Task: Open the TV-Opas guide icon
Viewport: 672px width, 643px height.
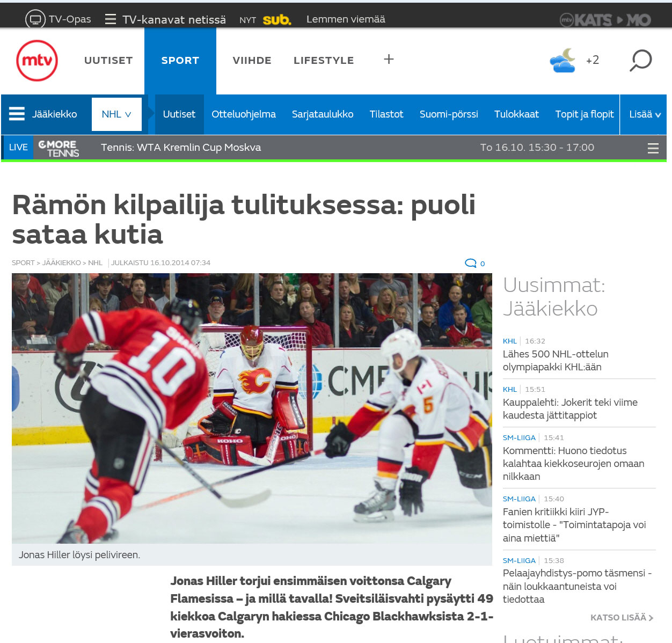Action: tap(35, 19)
